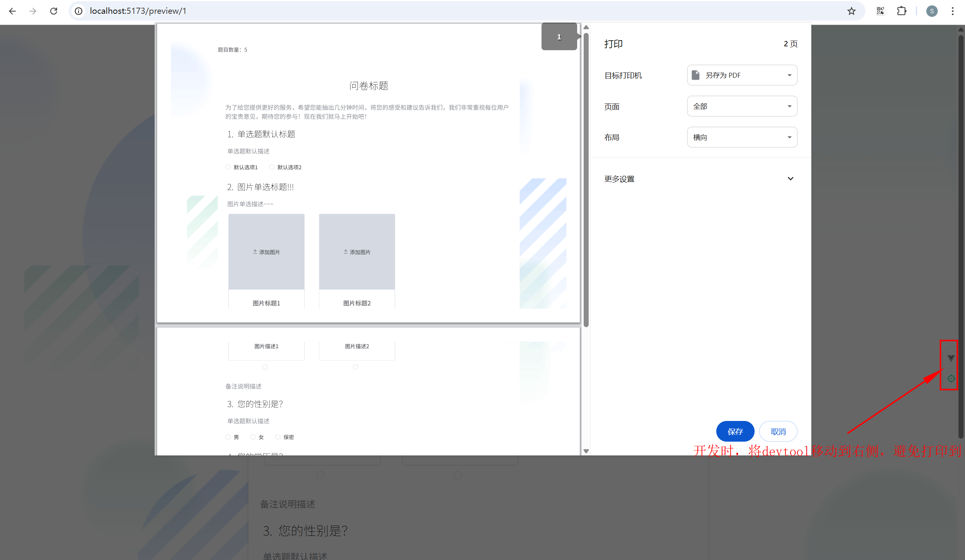Open the 布局 layout dropdown
The width and height of the screenshot is (965, 560).
(742, 137)
